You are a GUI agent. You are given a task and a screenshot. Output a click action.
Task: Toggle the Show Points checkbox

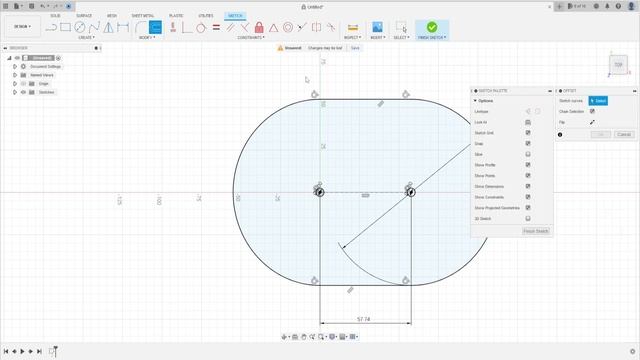pyautogui.click(x=528, y=176)
